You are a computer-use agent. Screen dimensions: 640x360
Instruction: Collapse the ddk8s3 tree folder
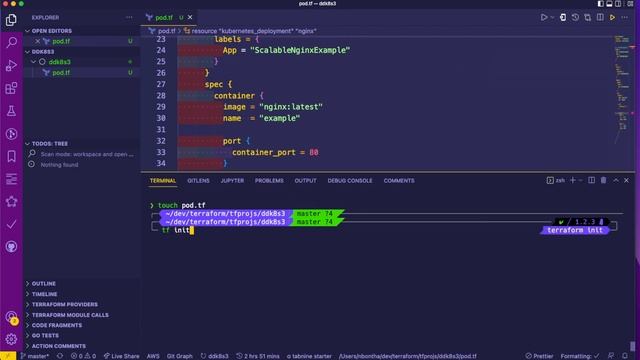click(x=33, y=62)
